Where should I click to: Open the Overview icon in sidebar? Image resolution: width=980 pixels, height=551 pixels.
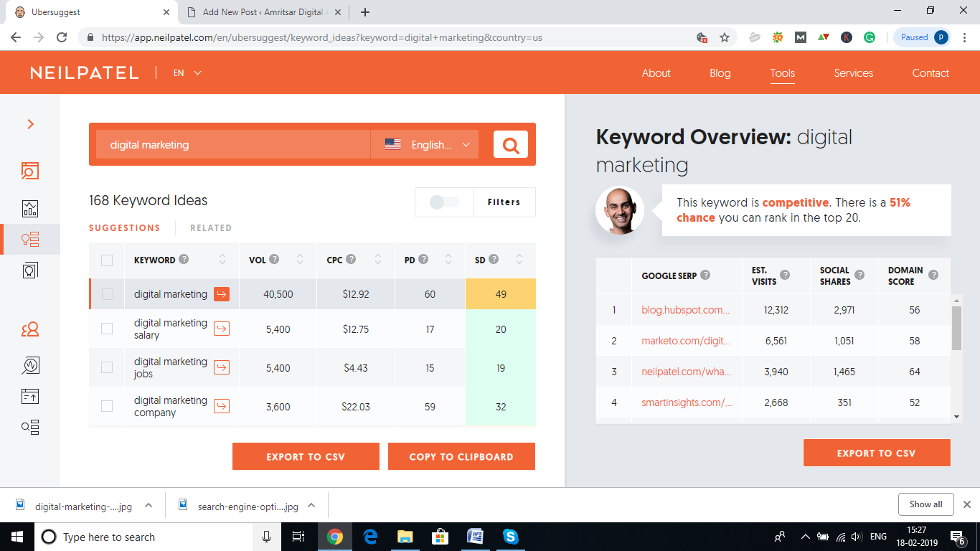(30, 171)
